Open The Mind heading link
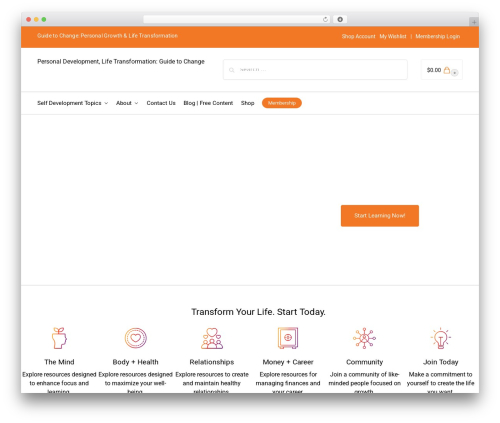 pyautogui.click(x=59, y=362)
